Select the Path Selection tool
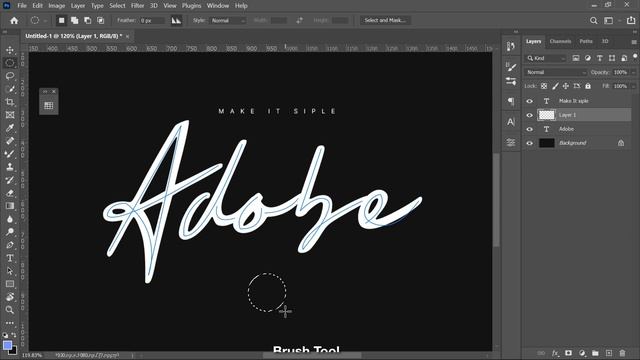This screenshot has width=640, height=360. (x=10, y=271)
